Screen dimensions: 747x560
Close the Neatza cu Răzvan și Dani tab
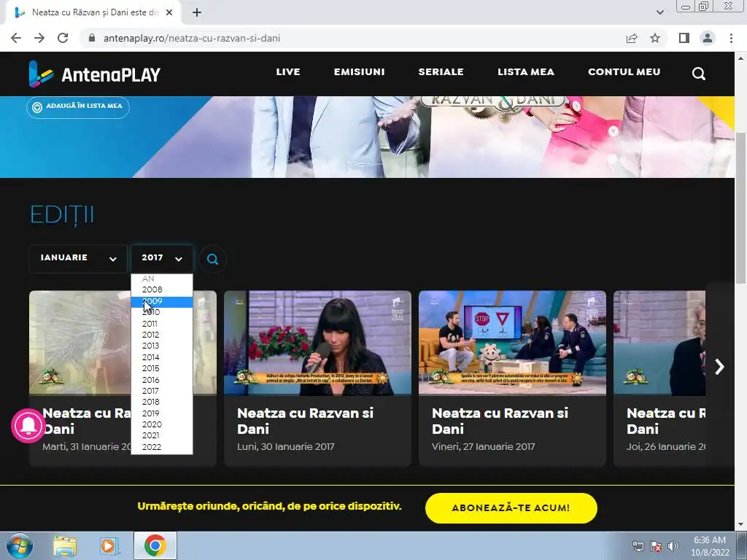pos(169,12)
